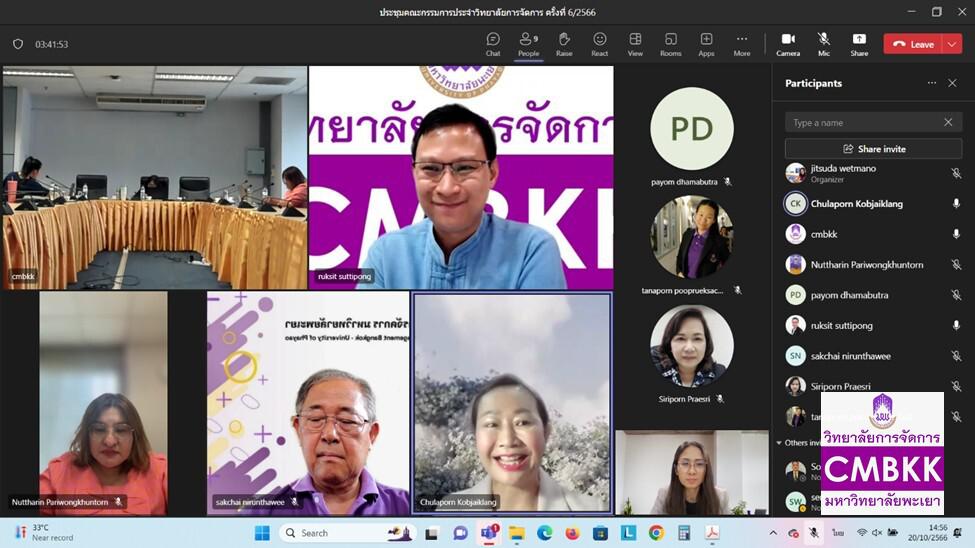Toggle mic for Chulaporn Kobjaiklang in list

pos(956,203)
